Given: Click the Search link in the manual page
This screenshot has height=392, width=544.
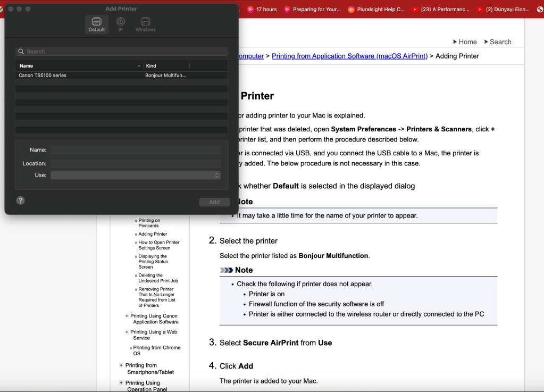Looking at the screenshot, I should tap(500, 42).
